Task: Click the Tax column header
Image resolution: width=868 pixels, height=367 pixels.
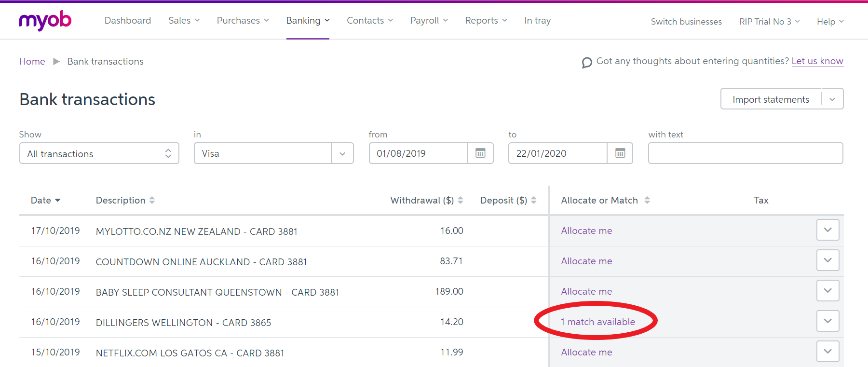Action: point(761,200)
